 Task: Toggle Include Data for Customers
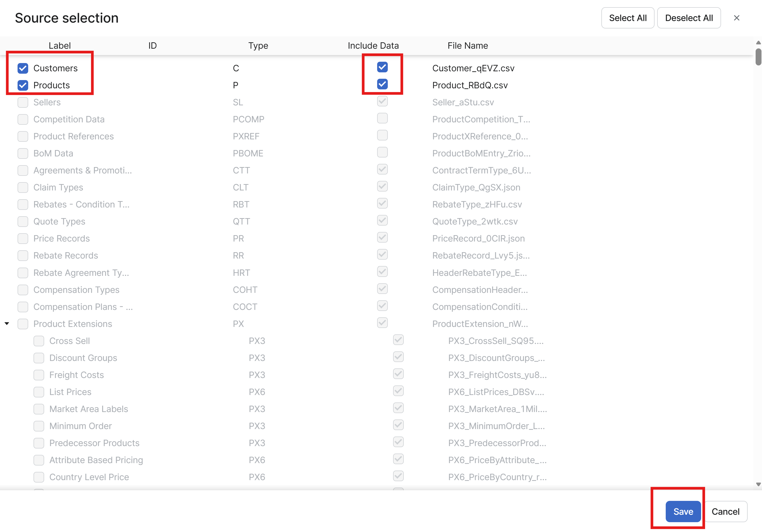click(382, 67)
